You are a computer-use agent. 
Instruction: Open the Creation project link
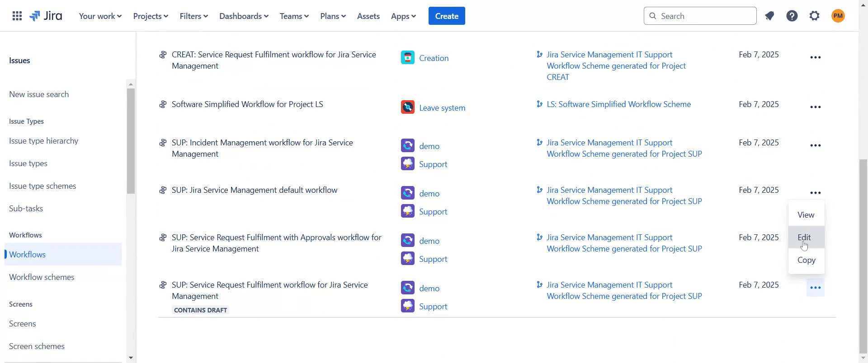tap(434, 58)
